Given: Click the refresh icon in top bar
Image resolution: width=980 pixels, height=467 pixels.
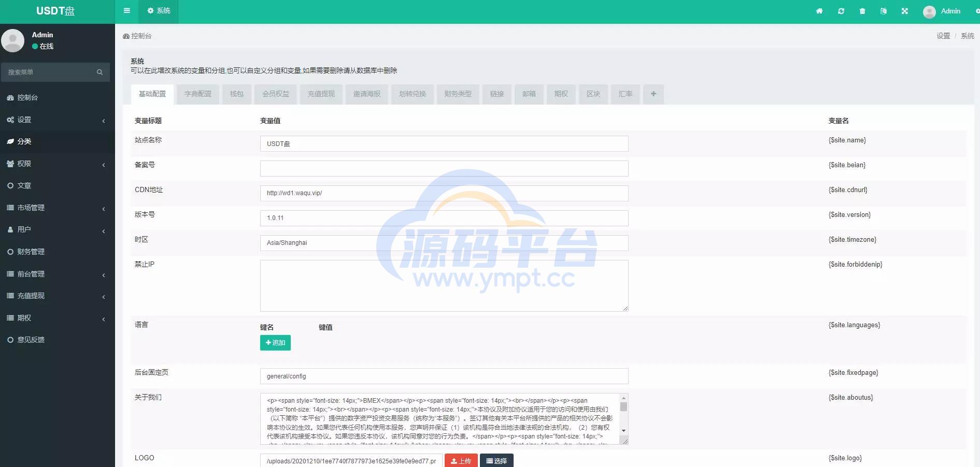Looking at the screenshot, I should tap(841, 11).
